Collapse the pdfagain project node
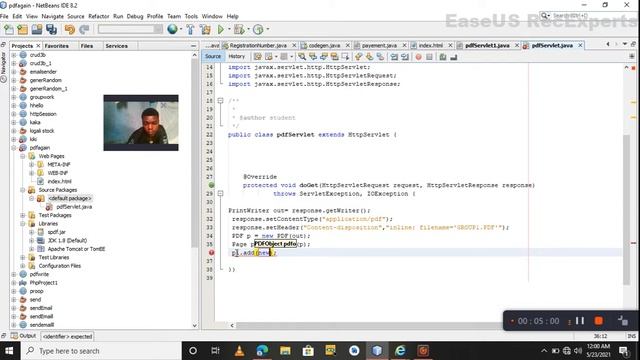 point(14,148)
